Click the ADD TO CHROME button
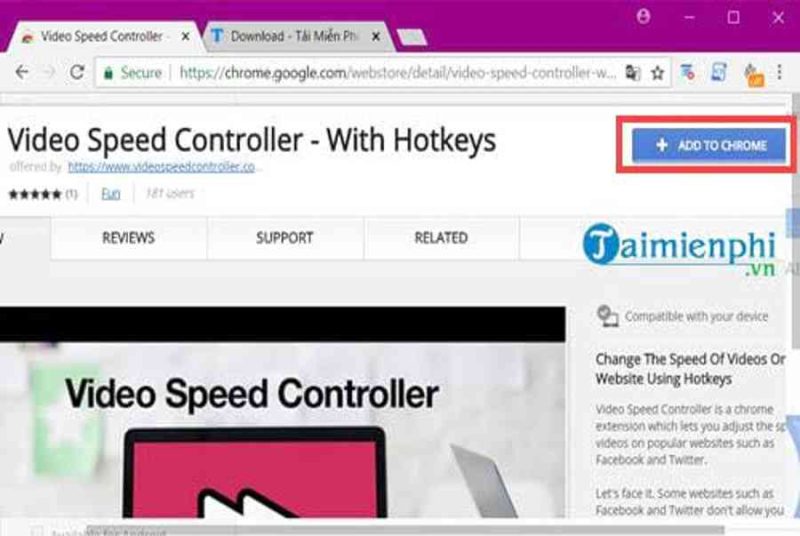 (x=708, y=145)
